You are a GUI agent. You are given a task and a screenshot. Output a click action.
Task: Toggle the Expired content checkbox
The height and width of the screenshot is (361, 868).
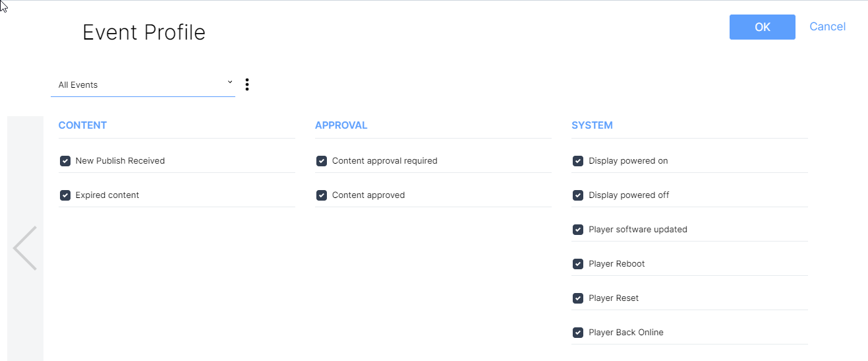point(65,195)
